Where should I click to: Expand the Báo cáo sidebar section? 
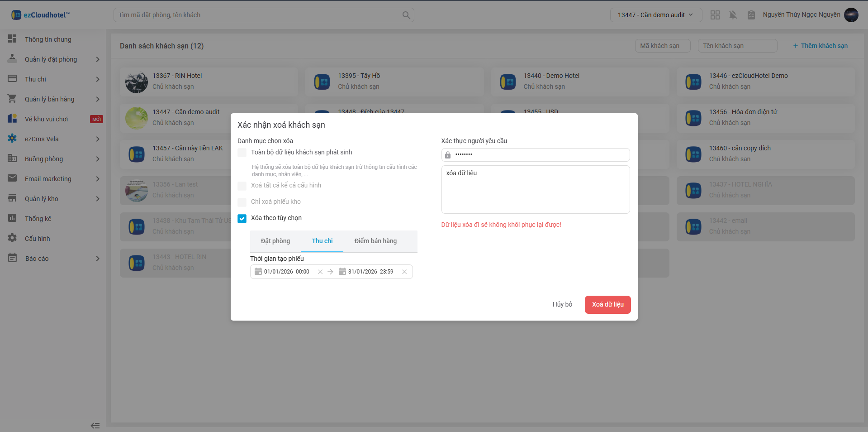coord(53,259)
